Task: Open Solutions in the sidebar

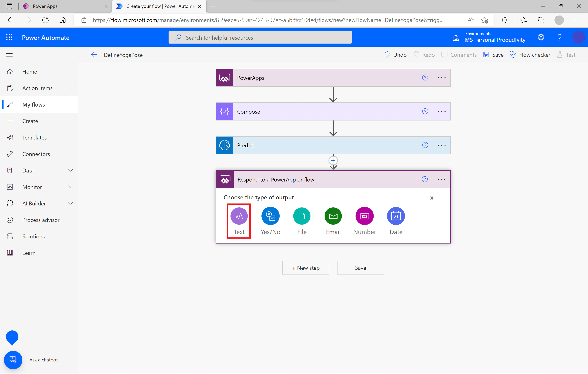Action: tap(39, 236)
